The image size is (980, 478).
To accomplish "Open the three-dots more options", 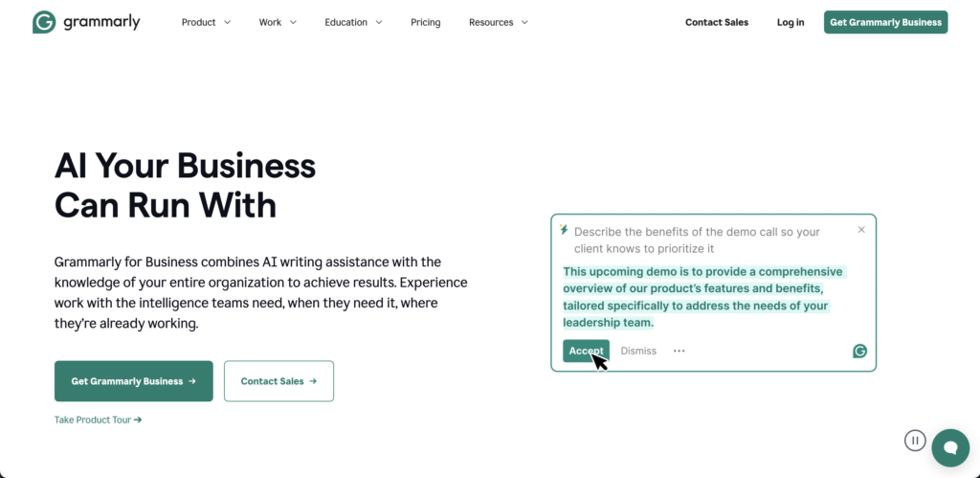I will (679, 351).
